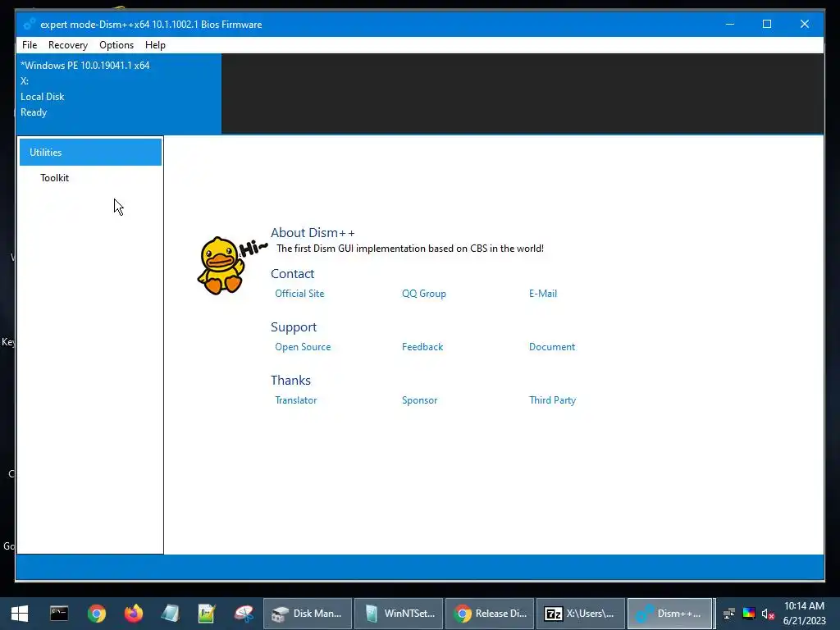
Task: Switch to 7-Zip X:\Users window
Action: (x=581, y=614)
